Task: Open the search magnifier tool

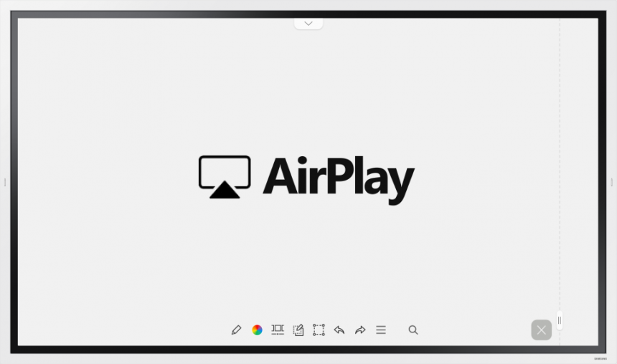Action: pyautogui.click(x=413, y=330)
